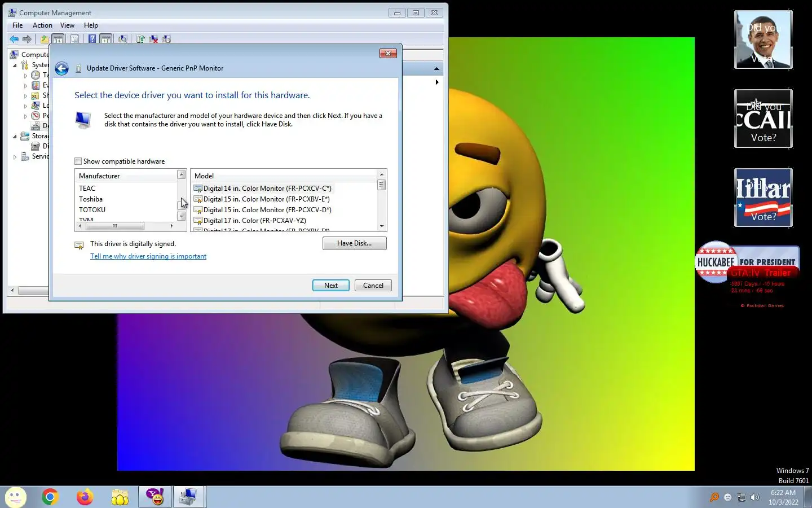812x508 pixels.
Task: Click the smiley Start button
Action: pyautogui.click(x=15, y=497)
